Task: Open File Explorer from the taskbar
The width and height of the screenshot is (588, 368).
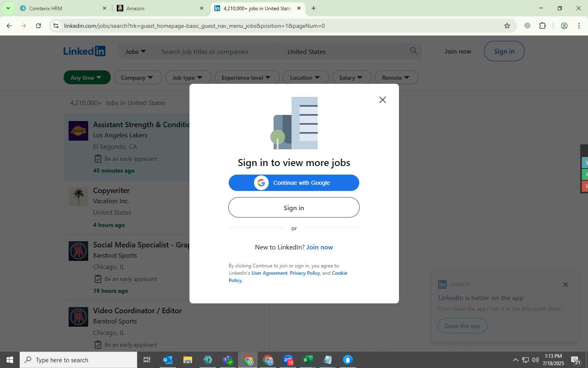Action: point(188,360)
